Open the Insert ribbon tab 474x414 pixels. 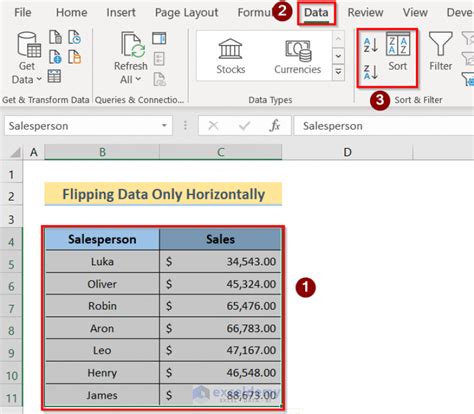[x=121, y=13]
